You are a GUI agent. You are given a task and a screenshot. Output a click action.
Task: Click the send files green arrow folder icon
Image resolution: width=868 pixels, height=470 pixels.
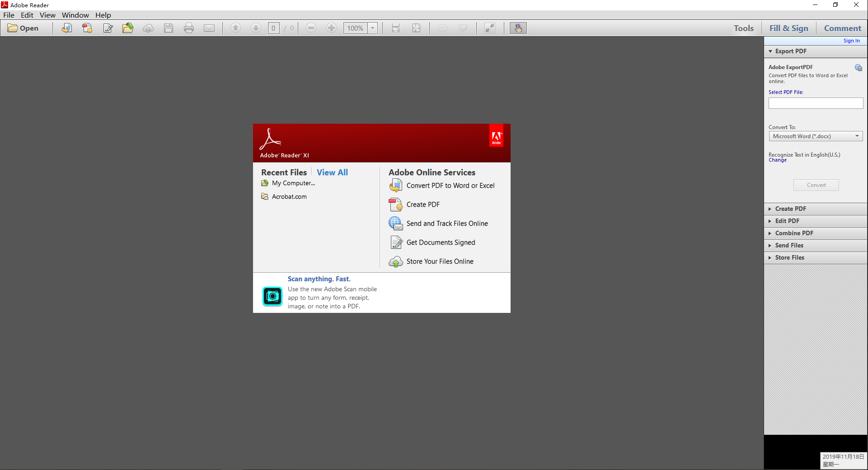click(128, 28)
